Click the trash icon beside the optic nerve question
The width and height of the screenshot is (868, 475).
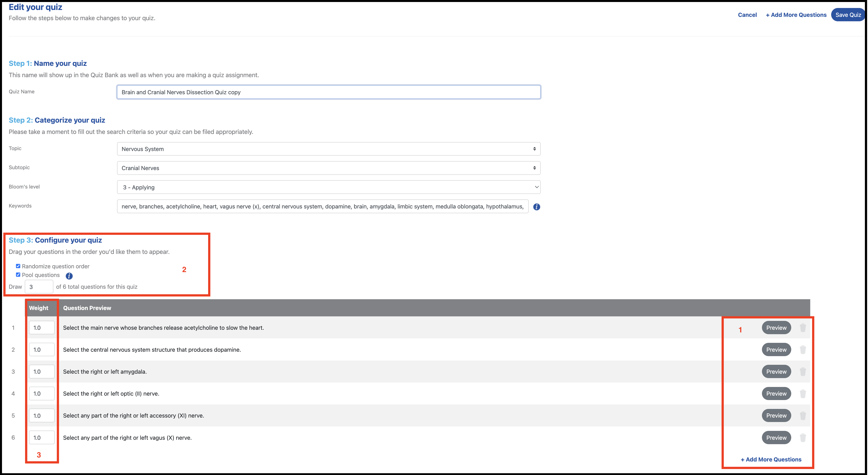[803, 393]
